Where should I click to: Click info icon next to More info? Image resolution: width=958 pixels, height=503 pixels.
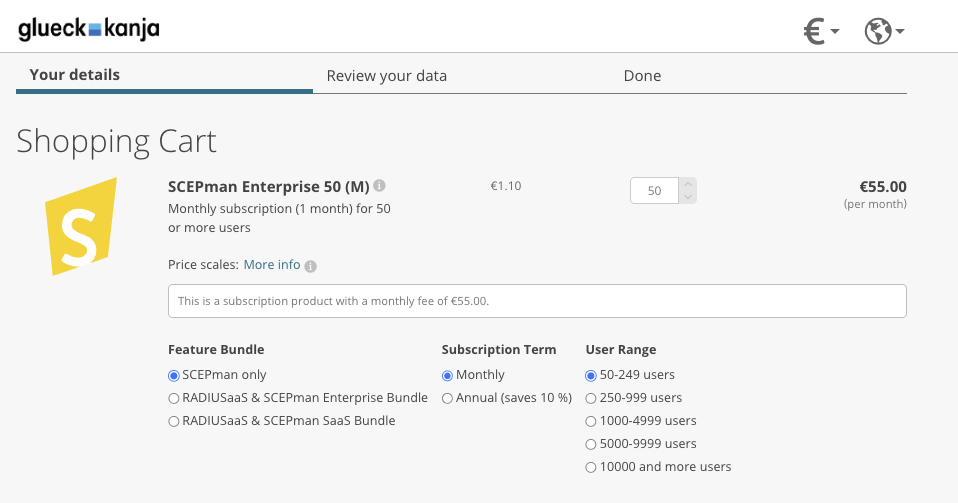coord(311,266)
